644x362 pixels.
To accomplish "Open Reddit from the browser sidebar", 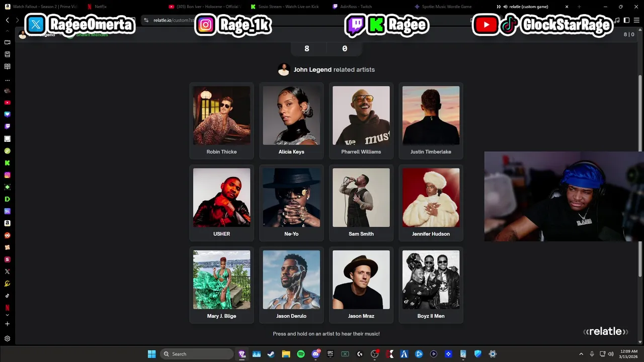I will click(x=7, y=235).
